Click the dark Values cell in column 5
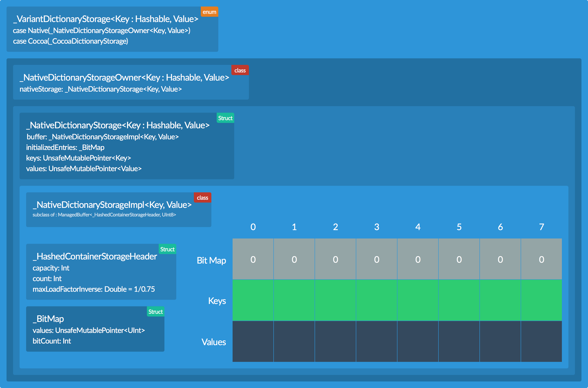 459,341
